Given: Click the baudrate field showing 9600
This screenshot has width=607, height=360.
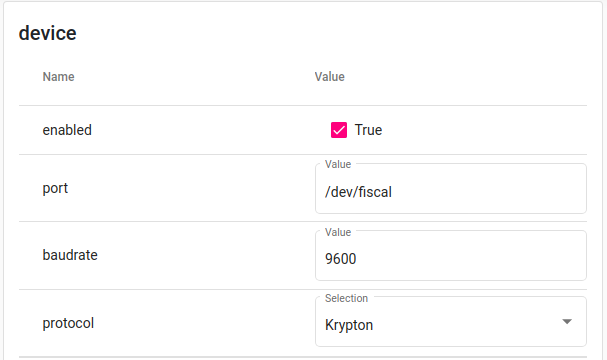Looking at the screenshot, I should coord(451,255).
